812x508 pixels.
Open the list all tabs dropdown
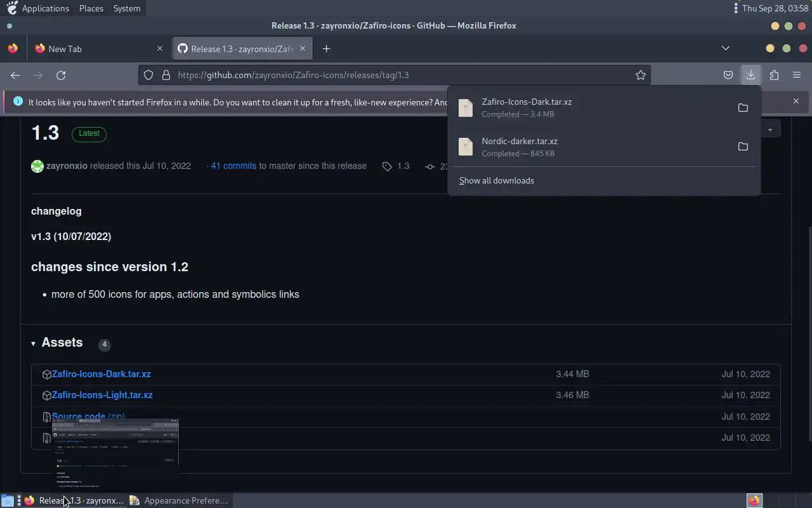(x=726, y=48)
